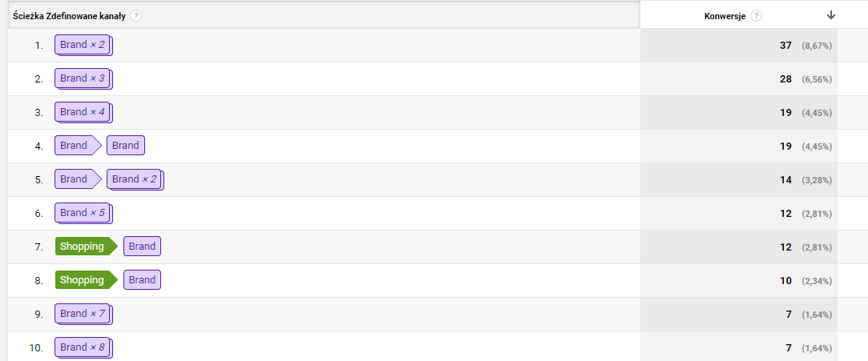Select the first Brand chip in row 5
Viewport: 868px width, 361px height.
[x=75, y=180]
